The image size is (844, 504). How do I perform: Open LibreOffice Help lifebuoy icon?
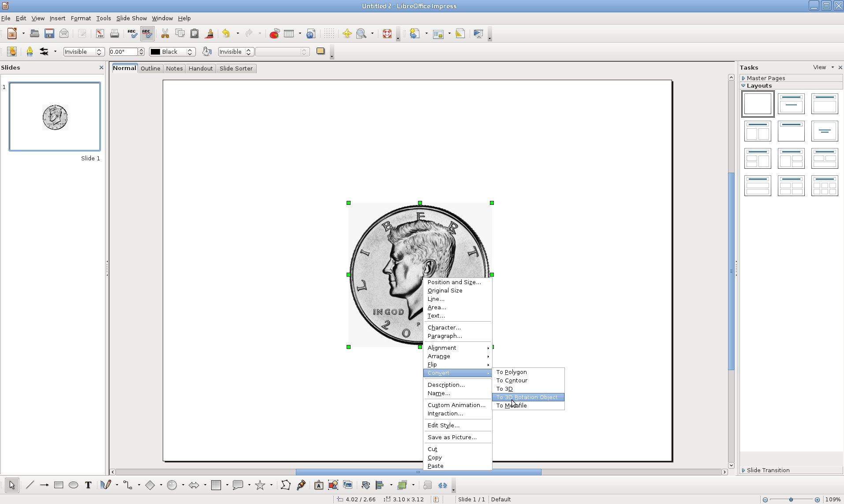click(x=387, y=33)
